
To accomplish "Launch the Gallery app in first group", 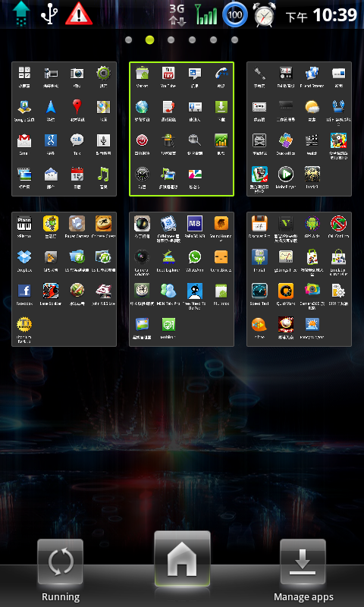I will 24,175.
